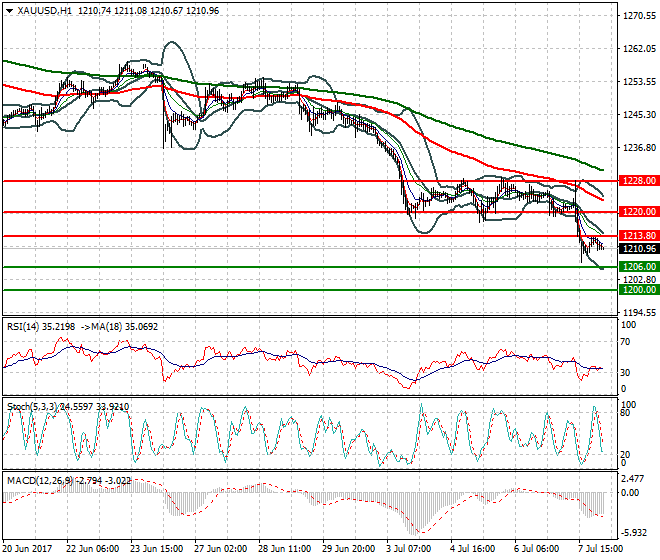Click the 28 Jun 11:00 time label
This screenshot has width=660, height=560.
(x=284, y=549)
